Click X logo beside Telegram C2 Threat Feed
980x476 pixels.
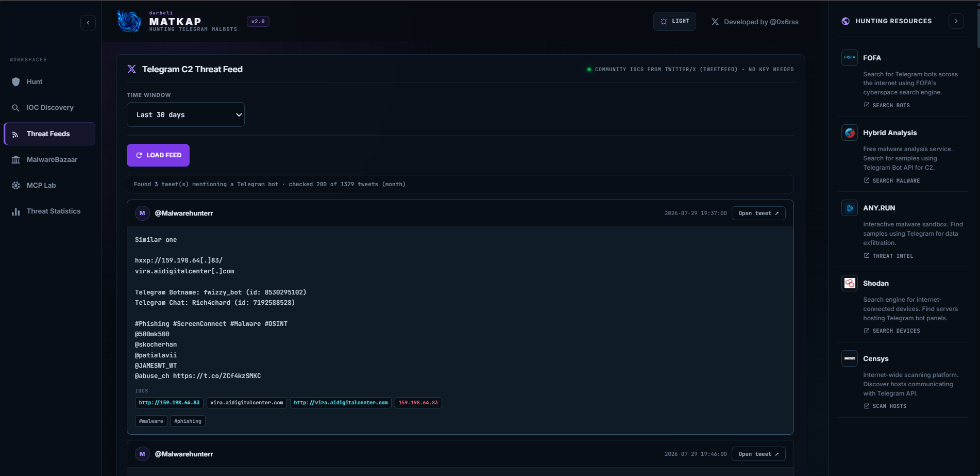click(x=132, y=69)
